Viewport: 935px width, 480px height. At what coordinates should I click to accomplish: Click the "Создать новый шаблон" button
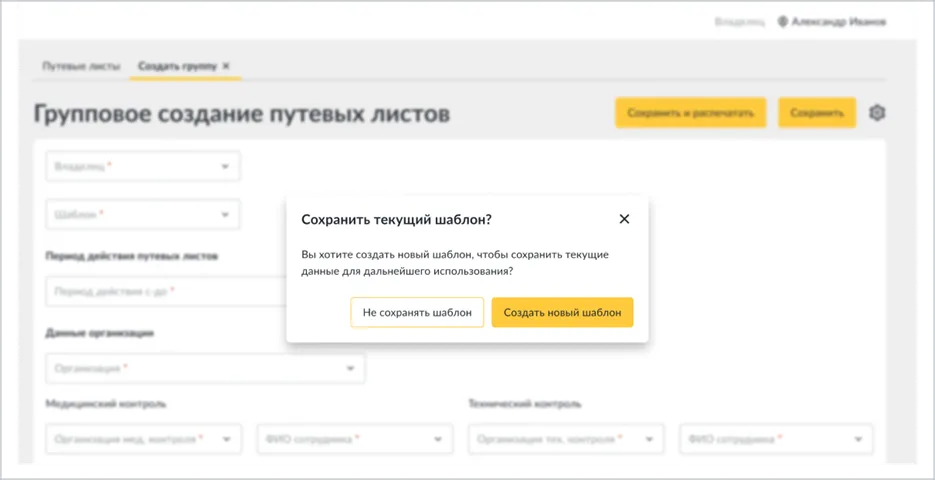point(562,312)
